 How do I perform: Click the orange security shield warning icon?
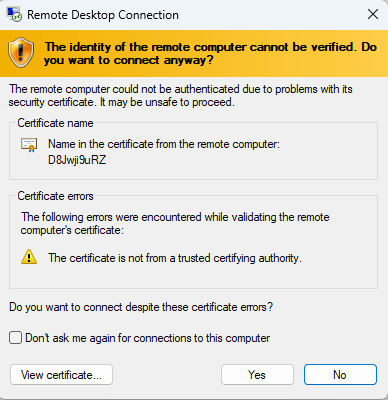pyautogui.click(x=21, y=52)
